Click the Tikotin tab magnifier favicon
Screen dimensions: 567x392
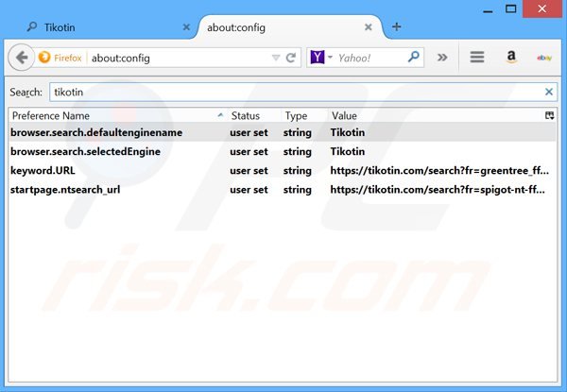coord(32,26)
